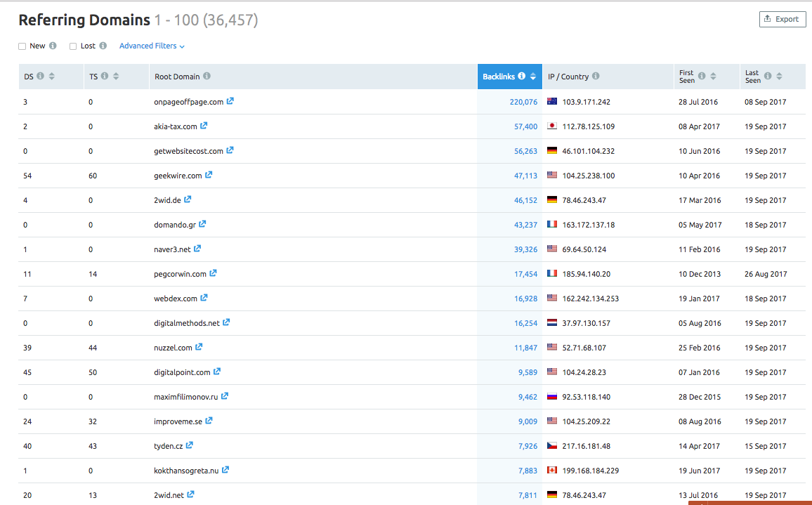Open webdex.com external link icon
This screenshot has width=812, height=505.
(204, 298)
